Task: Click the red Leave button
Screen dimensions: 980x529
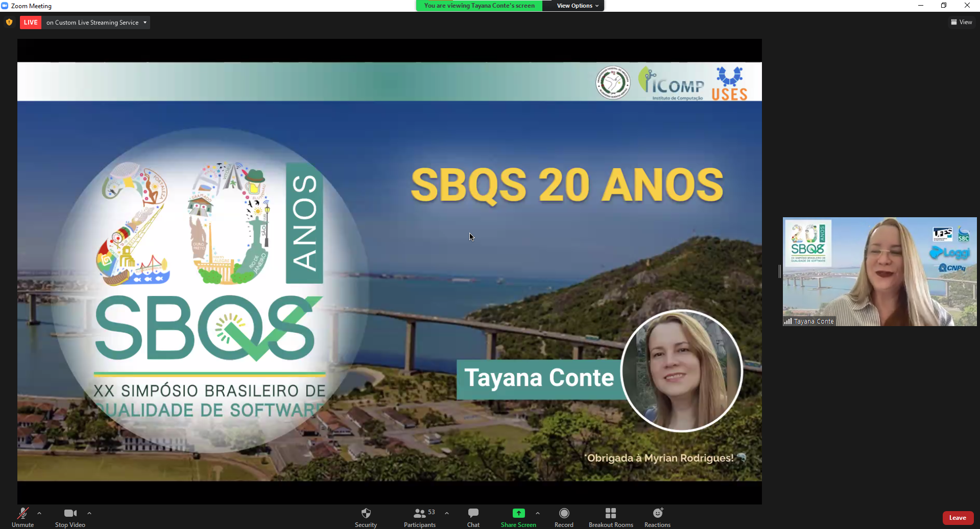Action: 957,518
